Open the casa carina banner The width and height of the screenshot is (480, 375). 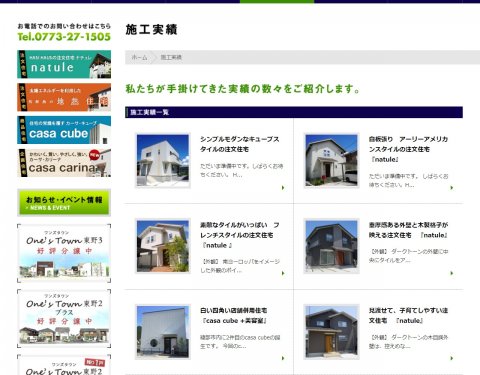(x=64, y=163)
